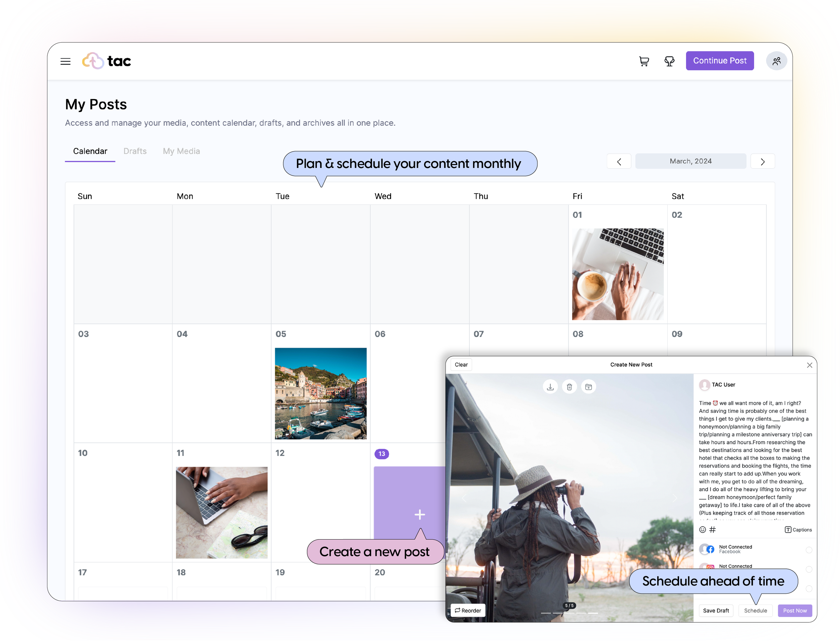Click the trophy rewards icon
The height and width of the screenshot is (644, 840).
pos(669,61)
